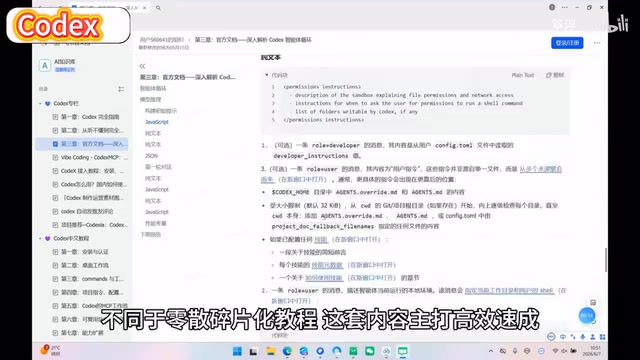The width and height of the screenshot is (640, 360).
Task: Click the purple heart icon of Codex中文教程
Action: point(48,238)
